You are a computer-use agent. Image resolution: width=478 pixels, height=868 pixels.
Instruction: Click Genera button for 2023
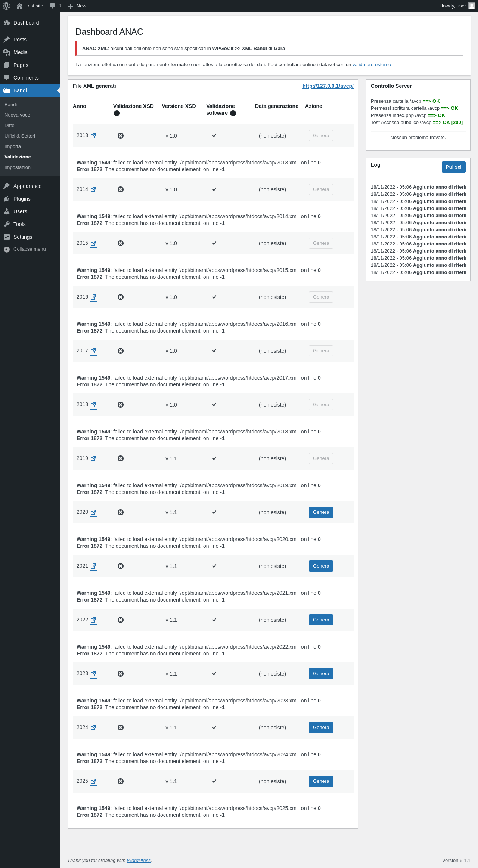point(321,674)
